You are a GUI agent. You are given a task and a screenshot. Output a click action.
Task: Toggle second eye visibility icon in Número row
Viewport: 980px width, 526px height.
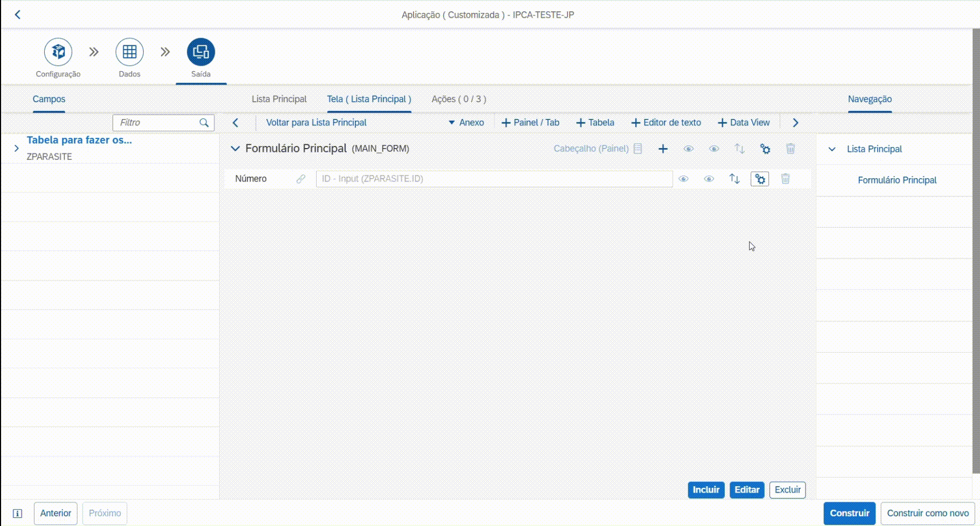[709, 179]
